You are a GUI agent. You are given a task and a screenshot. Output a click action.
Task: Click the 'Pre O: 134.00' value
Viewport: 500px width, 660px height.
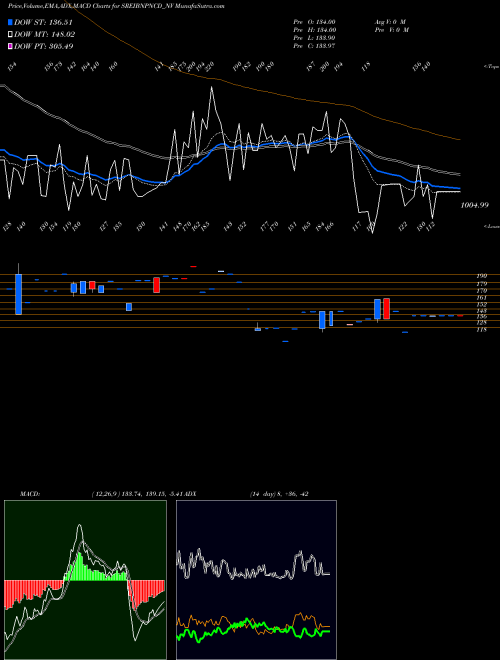coord(314,21)
